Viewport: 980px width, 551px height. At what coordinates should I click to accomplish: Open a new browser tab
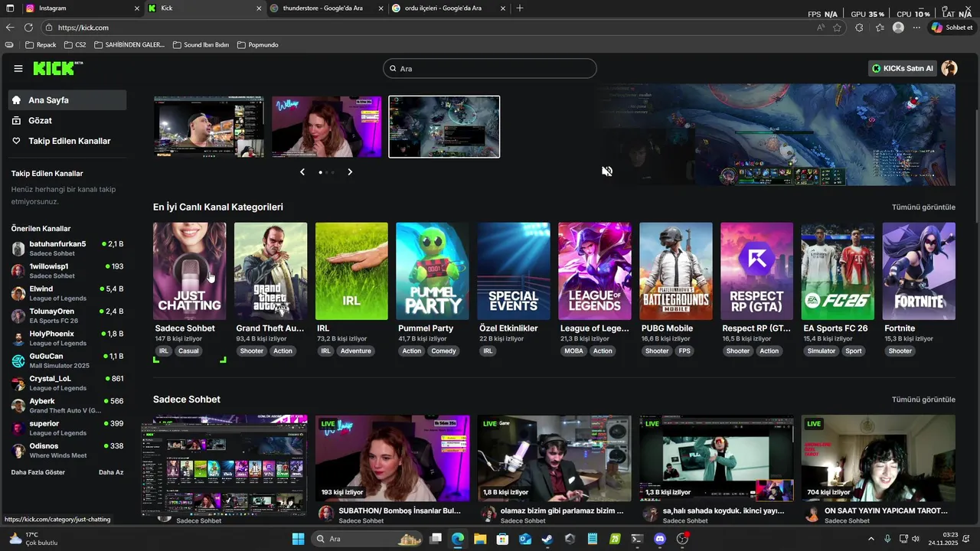(520, 8)
